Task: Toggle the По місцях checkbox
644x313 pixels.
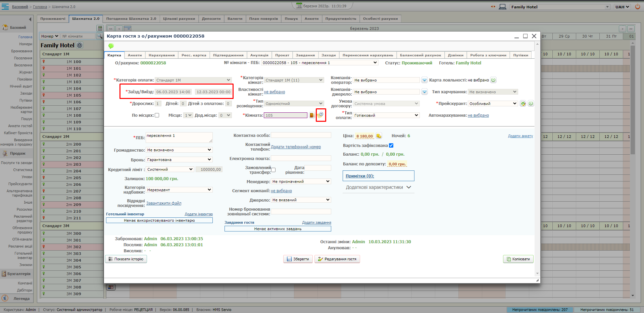Action: pyautogui.click(x=157, y=115)
